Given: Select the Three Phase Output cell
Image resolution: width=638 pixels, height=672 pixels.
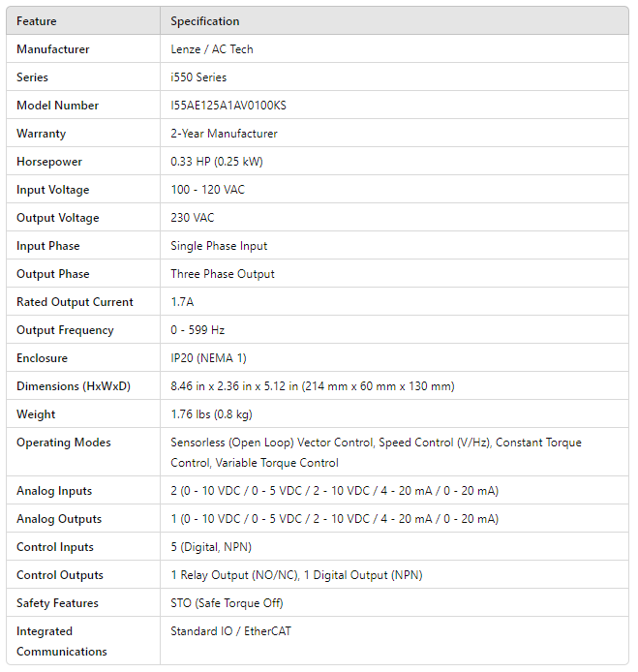Looking at the screenshot, I should point(223,274).
